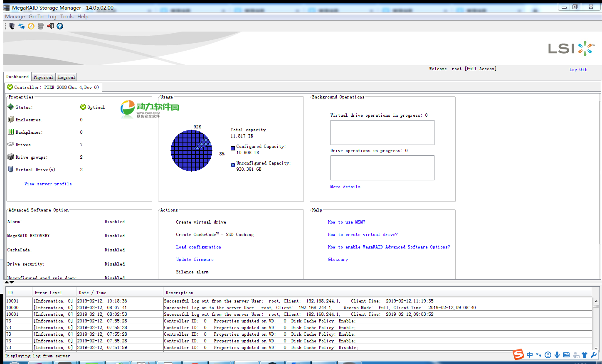This screenshot has height=364, width=602.
Task: Select log entry dated 2019-02-12 07:51:59
Action: click(x=299, y=347)
